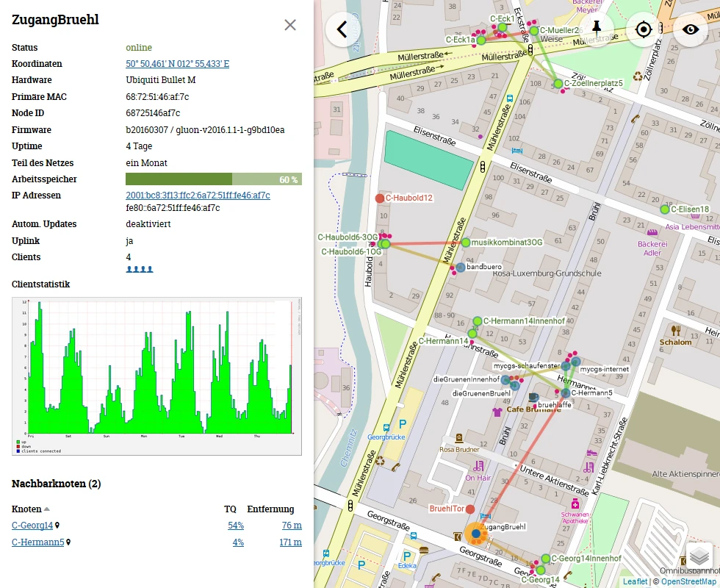
Task: Open the coordinates link
Action: pos(177,64)
